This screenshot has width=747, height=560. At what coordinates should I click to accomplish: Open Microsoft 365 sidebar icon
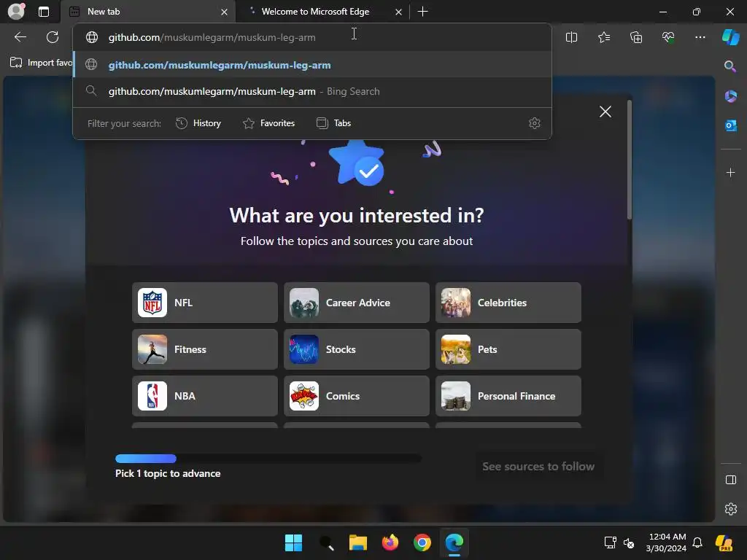pyautogui.click(x=730, y=96)
